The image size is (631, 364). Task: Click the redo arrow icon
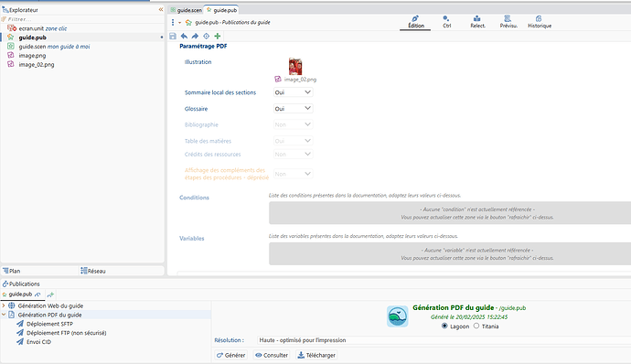(x=195, y=37)
